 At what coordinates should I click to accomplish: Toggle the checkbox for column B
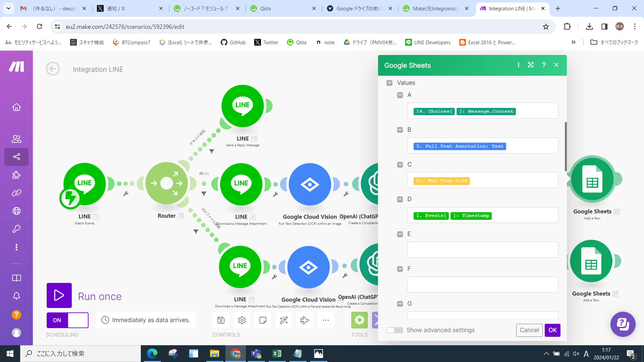[400, 130]
